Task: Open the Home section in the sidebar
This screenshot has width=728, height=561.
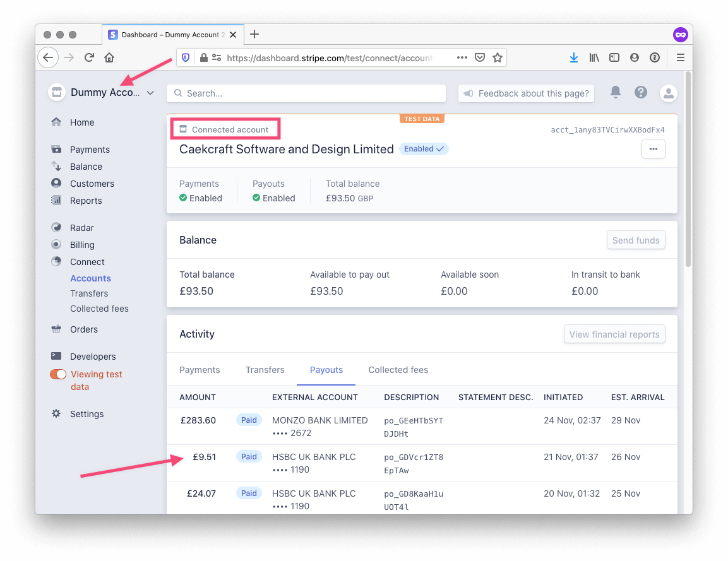Action: 57,122
